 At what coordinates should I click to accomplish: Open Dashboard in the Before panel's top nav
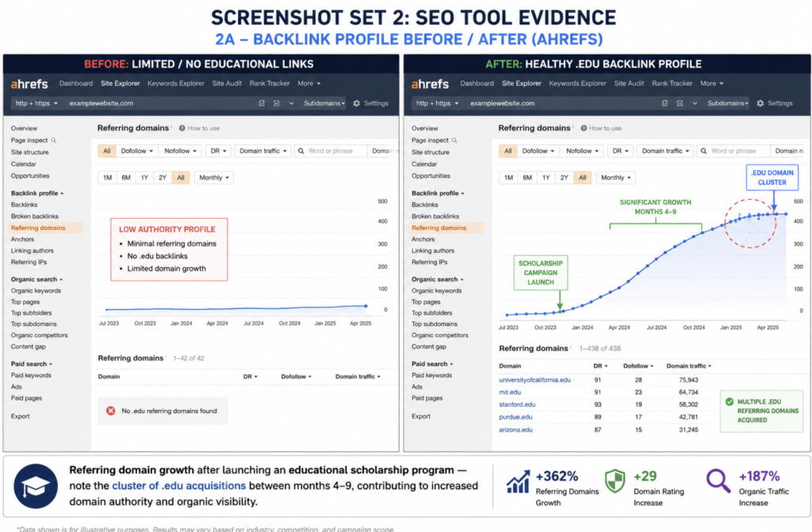[76, 83]
